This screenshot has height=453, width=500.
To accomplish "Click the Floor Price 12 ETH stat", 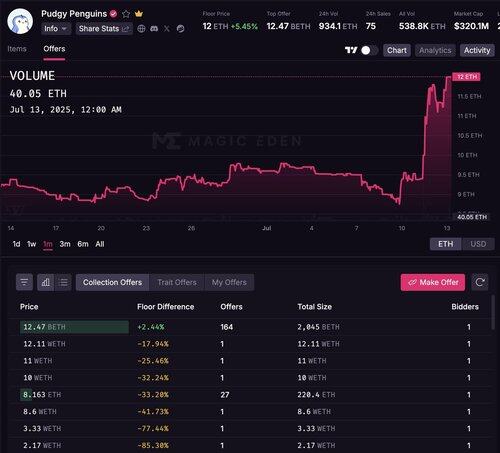I will [230, 21].
